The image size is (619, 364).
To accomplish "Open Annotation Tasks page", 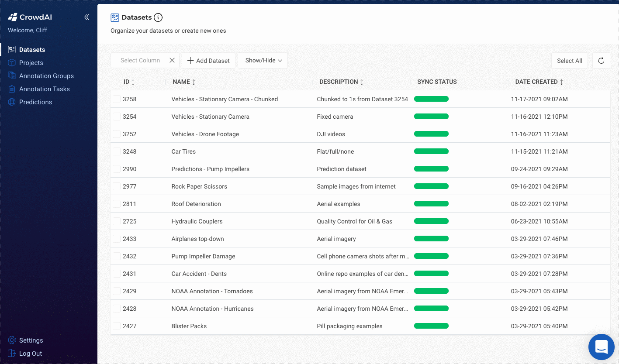I will [x=45, y=89].
